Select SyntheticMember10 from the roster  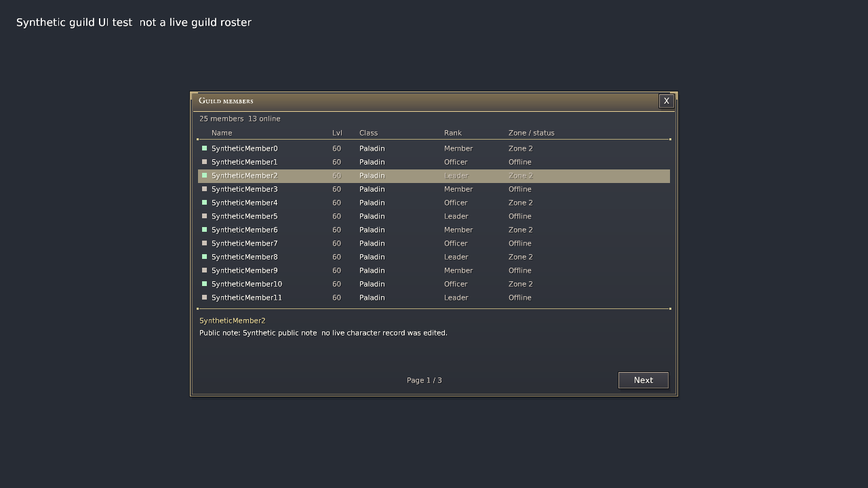(x=247, y=284)
